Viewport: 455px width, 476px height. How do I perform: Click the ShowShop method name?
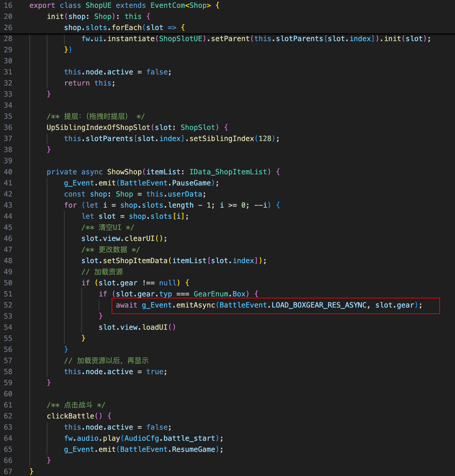point(125,172)
